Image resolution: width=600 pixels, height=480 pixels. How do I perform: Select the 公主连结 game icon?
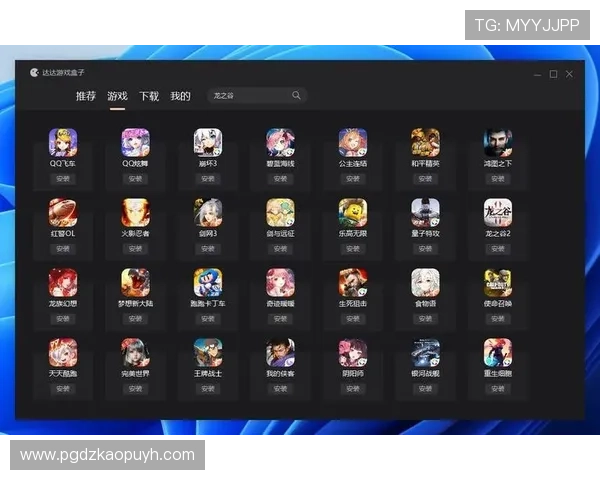[x=353, y=142]
